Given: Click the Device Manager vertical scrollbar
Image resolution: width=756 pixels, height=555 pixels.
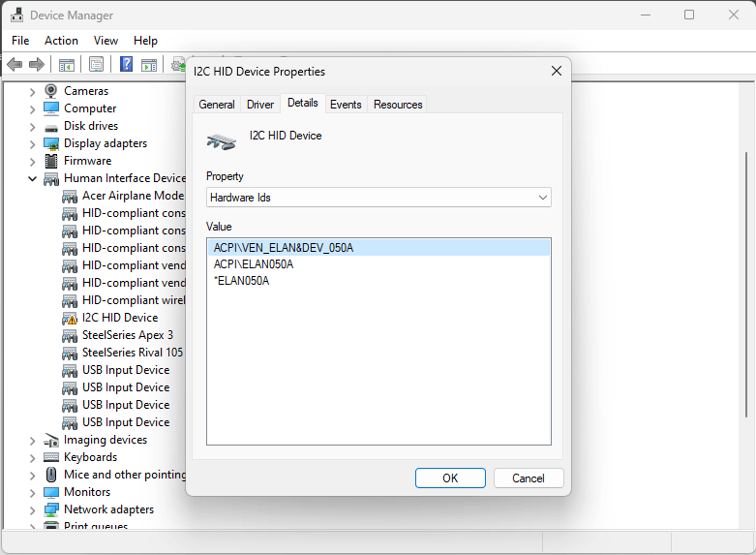Looking at the screenshot, I should pyautogui.click(x=746, y=285).
